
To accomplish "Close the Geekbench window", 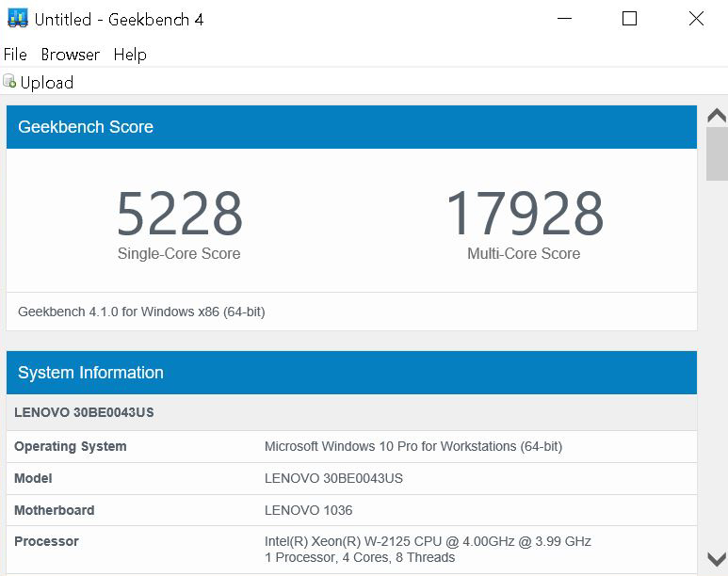I will [696, 19].
